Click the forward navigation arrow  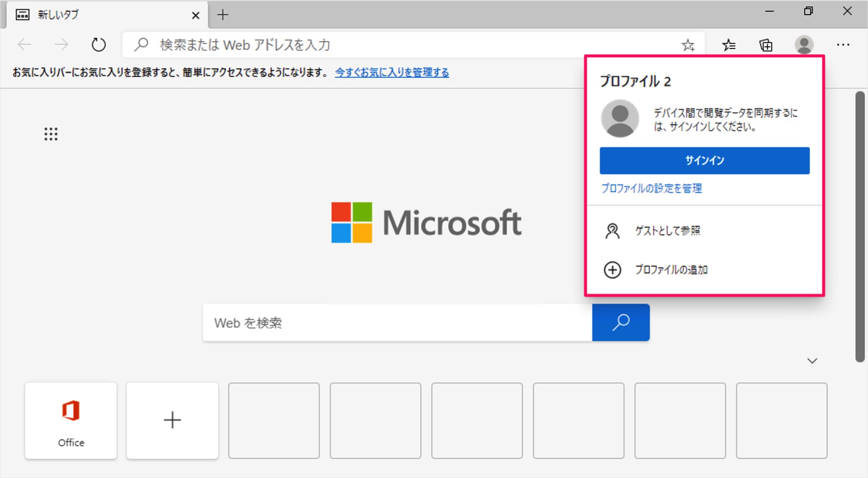pos(61,44)
